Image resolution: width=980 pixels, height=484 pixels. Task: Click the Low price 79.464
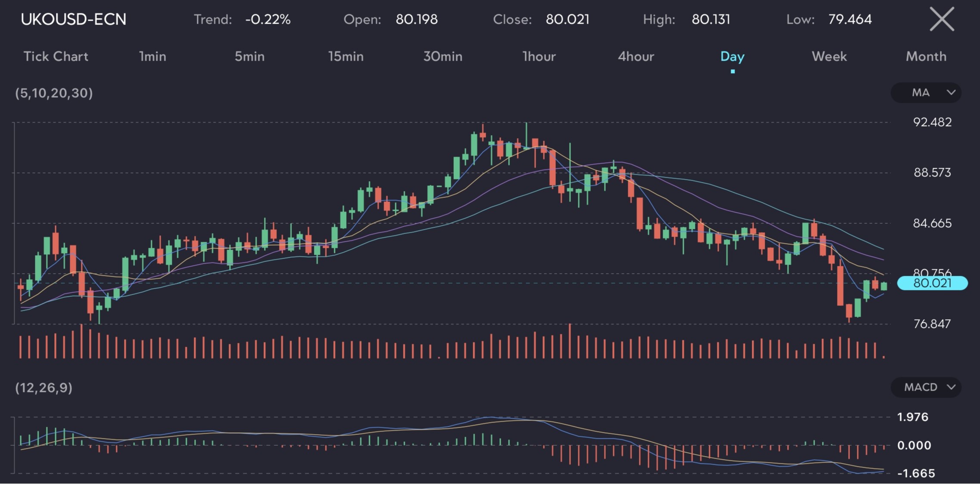pos(850,19)
